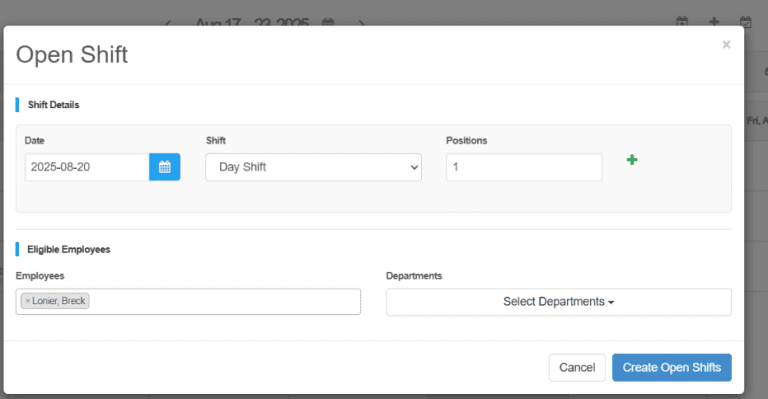Close the Open Shift dialog
This screenshot has height=399, width=768.
click(x=726, y=45)
